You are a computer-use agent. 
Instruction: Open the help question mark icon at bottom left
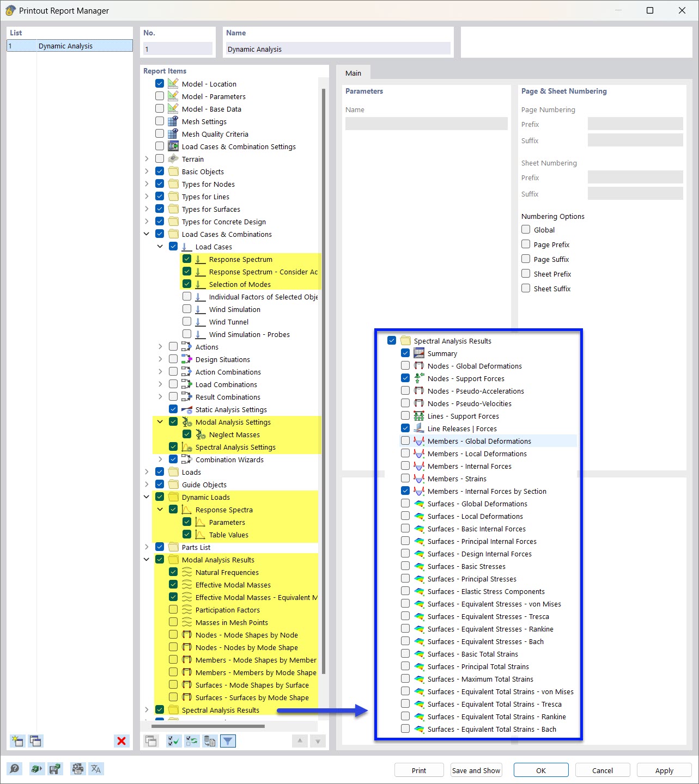click(x=15, y=769)
